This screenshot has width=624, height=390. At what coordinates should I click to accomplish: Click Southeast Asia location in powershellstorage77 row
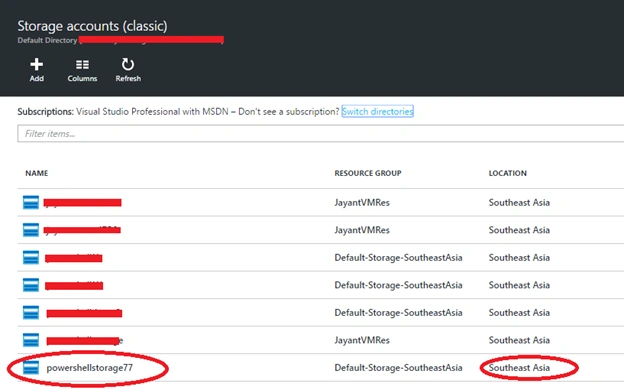[519, 368]
